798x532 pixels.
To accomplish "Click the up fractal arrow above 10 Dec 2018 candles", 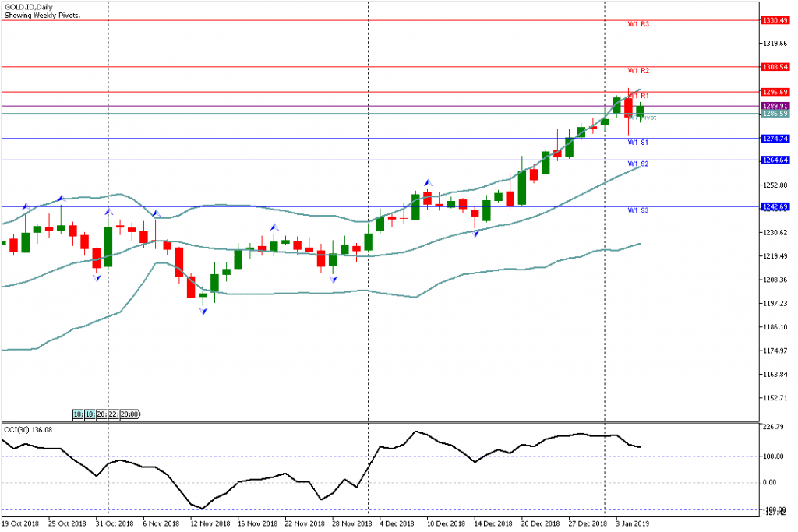I will (x=428, y=182).
